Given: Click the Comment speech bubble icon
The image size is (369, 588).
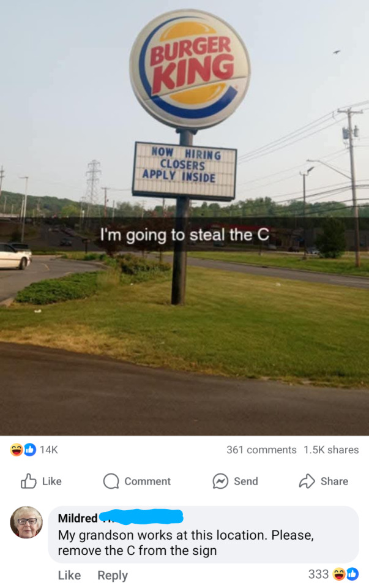Looking at the screenshot, I should tap(111, 481).
